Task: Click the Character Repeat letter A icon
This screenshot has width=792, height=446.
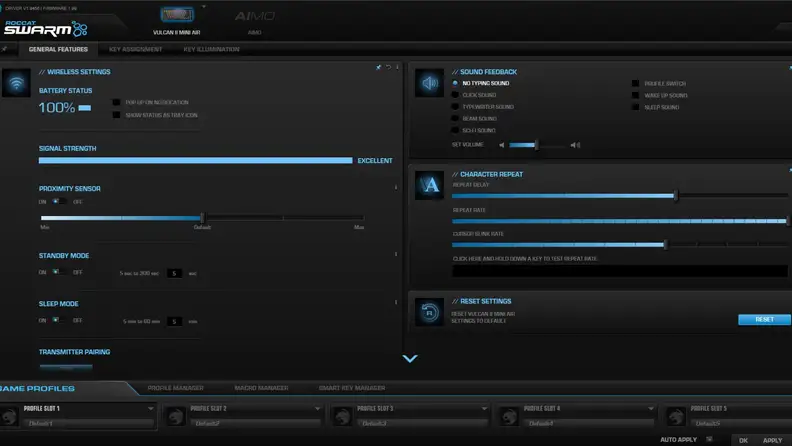Action: click(429, 185)
